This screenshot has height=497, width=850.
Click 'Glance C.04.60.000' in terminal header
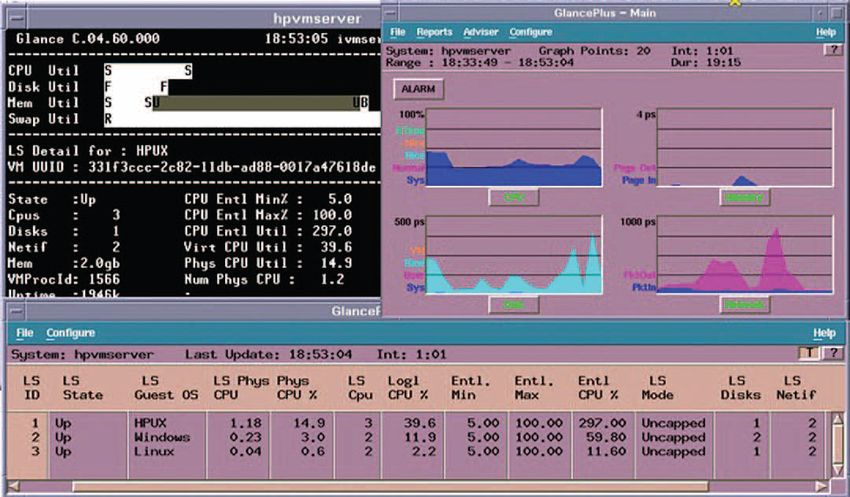tap(88, 38)
